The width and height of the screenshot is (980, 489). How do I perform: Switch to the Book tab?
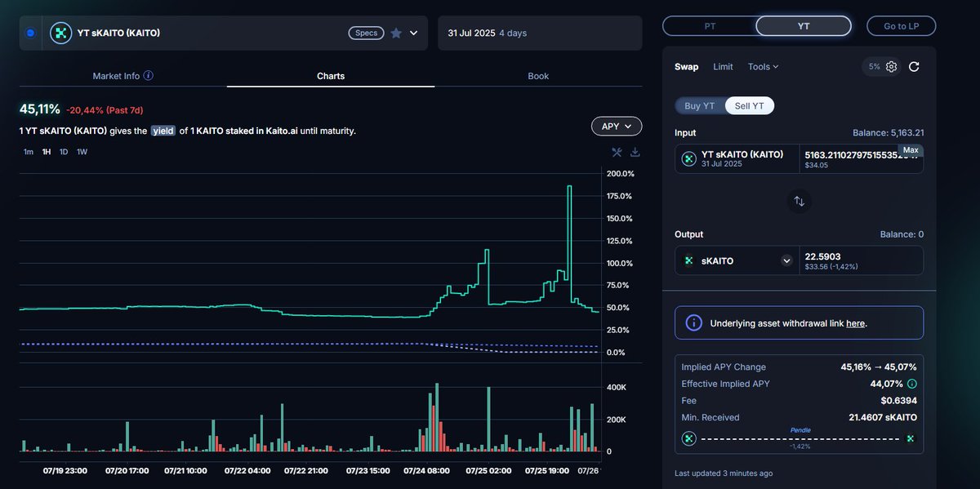pyautogui.click(x=538, y=76)
